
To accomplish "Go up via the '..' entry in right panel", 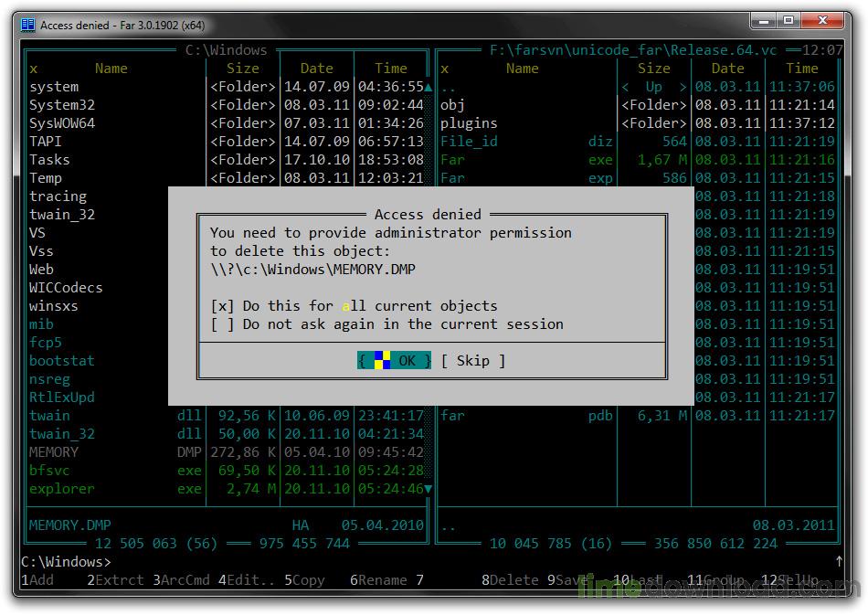I will (x=448, y=87).
